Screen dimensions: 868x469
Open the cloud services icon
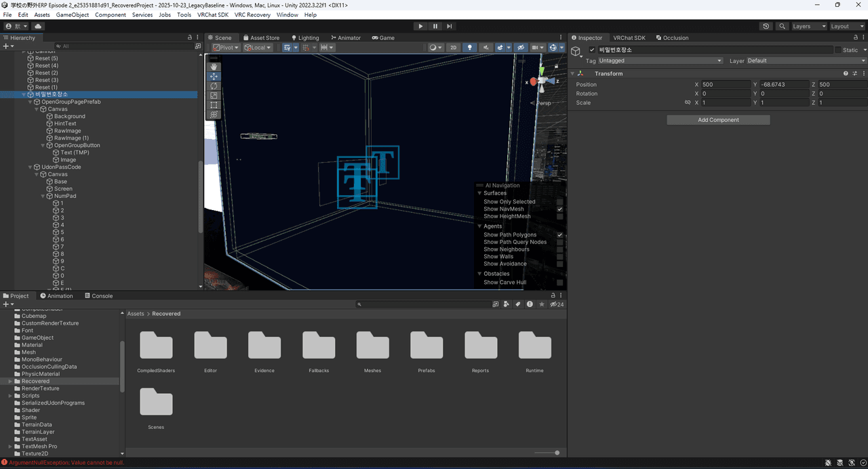click(38, 26)
